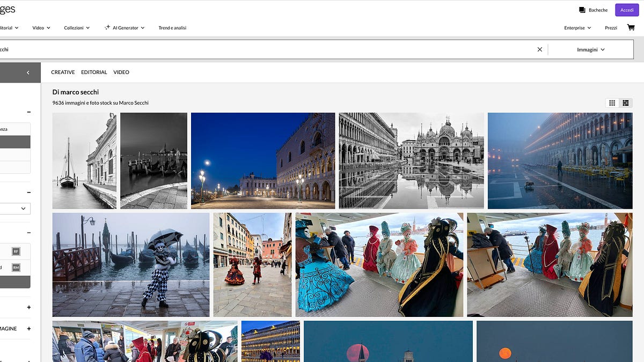644x362 pixels.
Task: Collapse the license type filter section
Action: pos(28,233)
